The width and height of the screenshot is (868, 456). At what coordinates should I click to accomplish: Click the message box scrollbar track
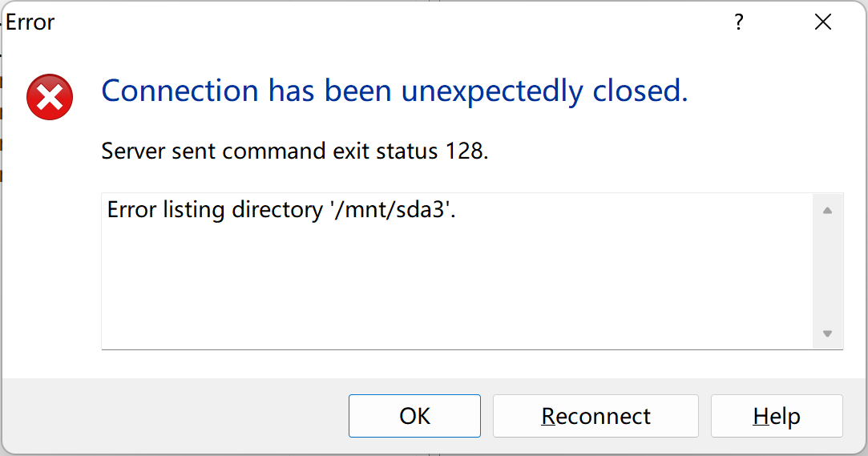tap(828, 271)
